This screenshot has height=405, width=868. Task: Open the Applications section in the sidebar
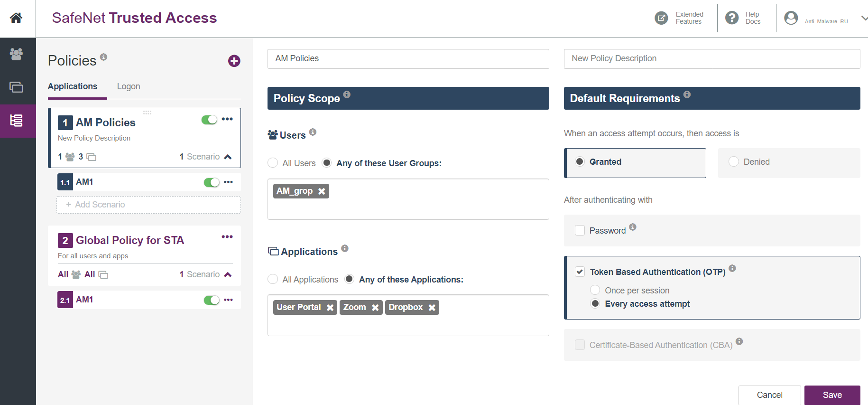pyautogui.click(x=16, y=87)
